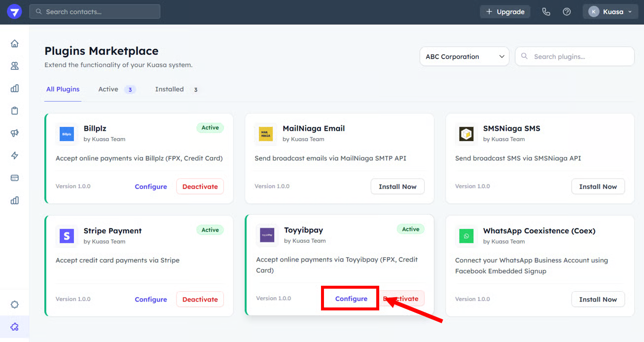Deactivate the Stripe Payment plugin

200,300
